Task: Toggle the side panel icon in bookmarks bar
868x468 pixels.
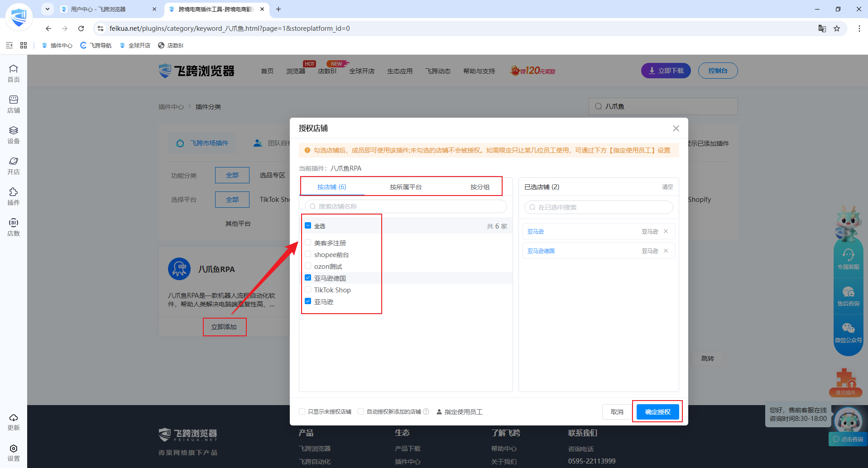Action: pos(9,45)
